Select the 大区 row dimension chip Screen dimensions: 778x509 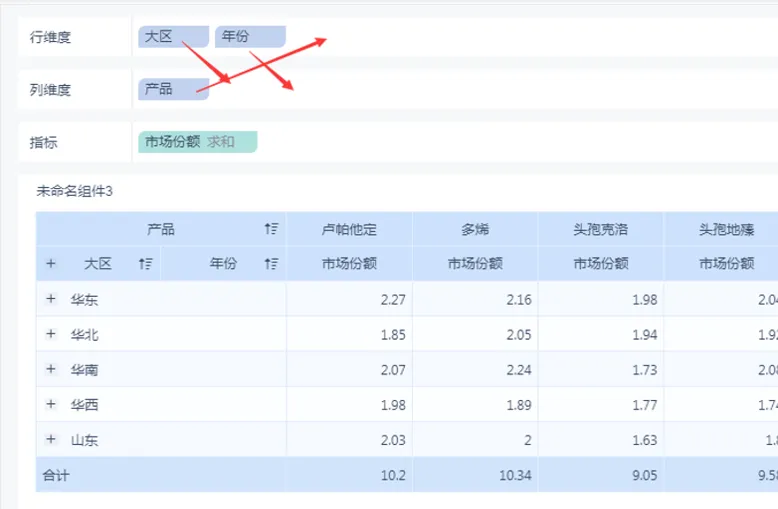pos(173,37)
